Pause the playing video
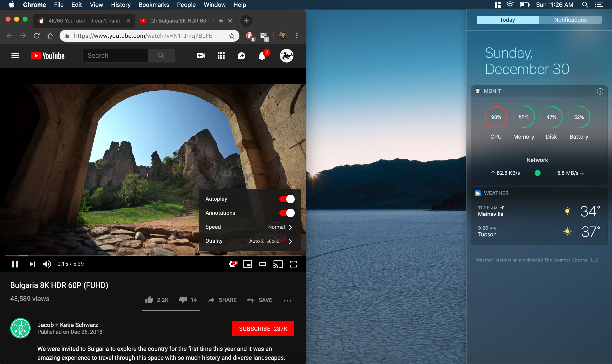Image resolution: width=612 pixels, height=364 pixels. [x=15, y=264]
